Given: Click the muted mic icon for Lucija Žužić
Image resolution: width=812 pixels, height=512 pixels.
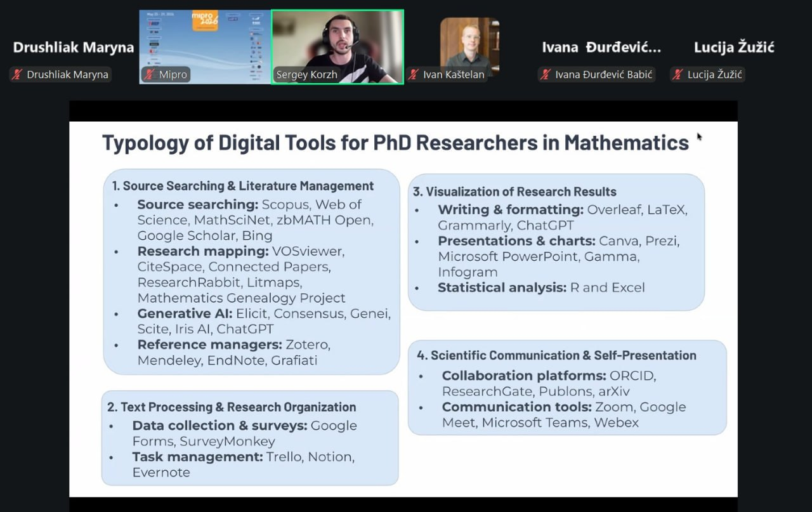Looking at the screenshot, I should click(x=678, y=74).
